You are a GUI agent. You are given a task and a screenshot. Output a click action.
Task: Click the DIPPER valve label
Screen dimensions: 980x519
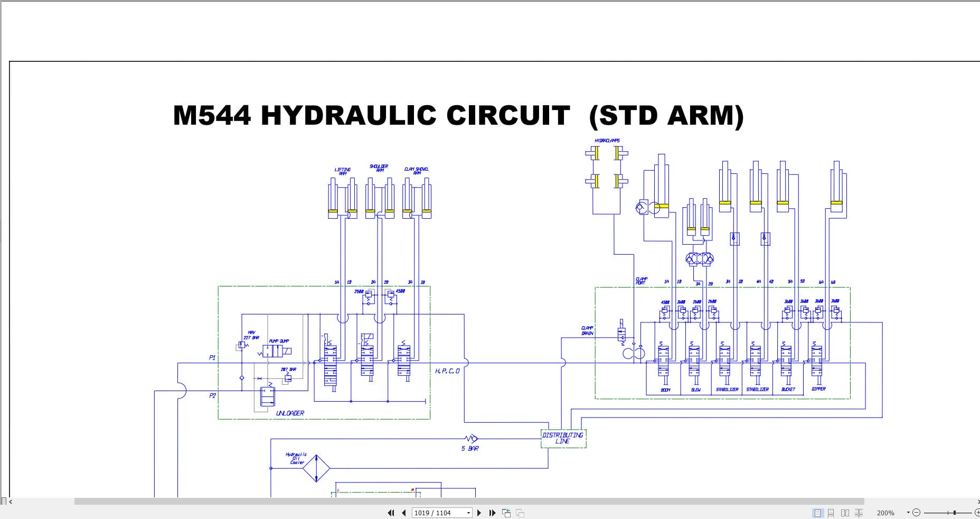[818, 389]
